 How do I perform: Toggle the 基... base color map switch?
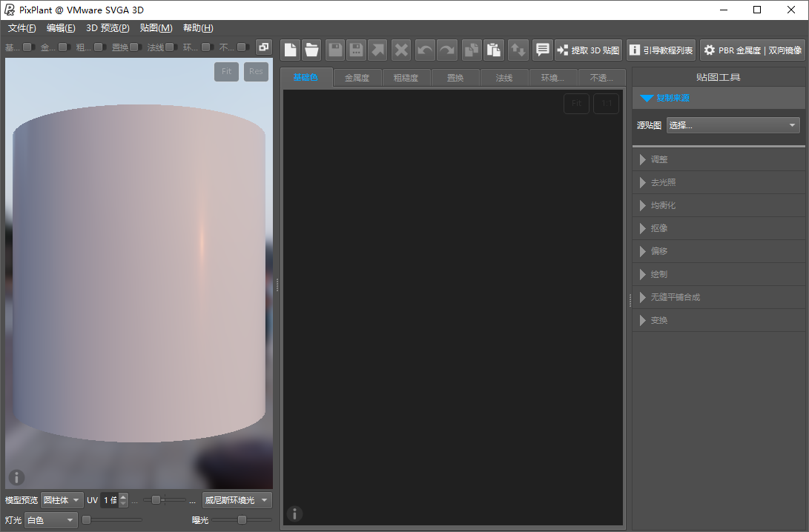(29, 47)
